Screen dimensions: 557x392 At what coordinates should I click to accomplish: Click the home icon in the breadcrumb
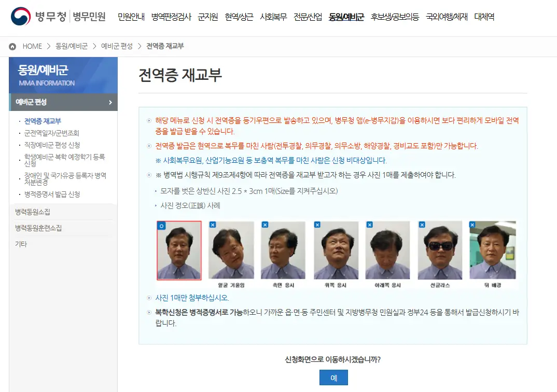11,46
